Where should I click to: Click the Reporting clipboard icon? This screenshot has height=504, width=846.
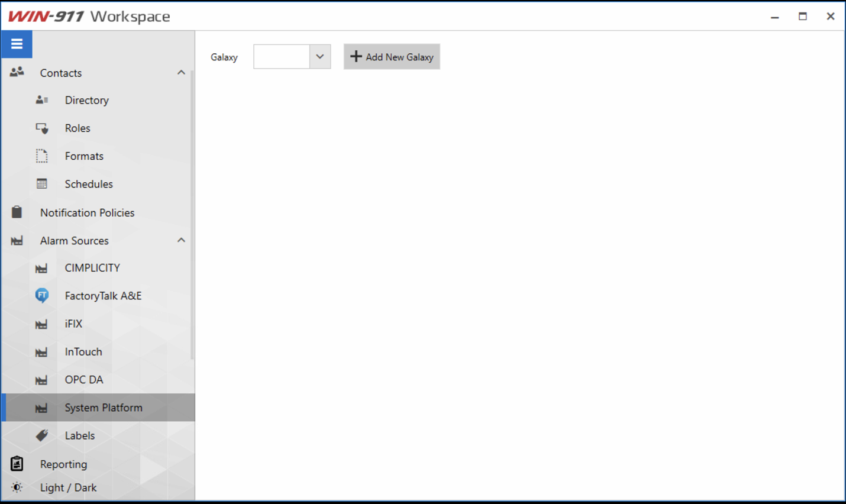(x=17, y=464)
